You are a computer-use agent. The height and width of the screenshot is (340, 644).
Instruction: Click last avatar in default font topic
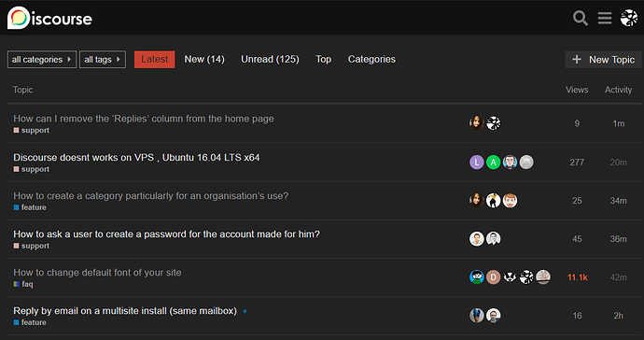tap(543, 277)
